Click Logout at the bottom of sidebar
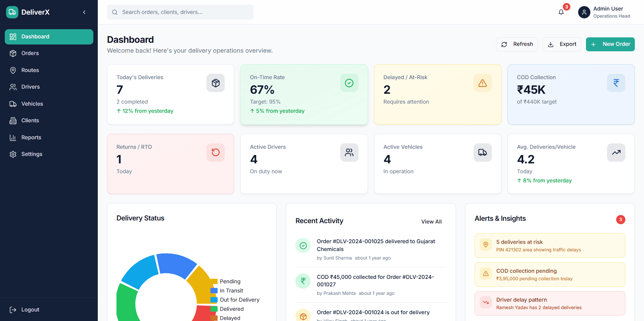Screen dimensions: 644x321 pos(30,309)
